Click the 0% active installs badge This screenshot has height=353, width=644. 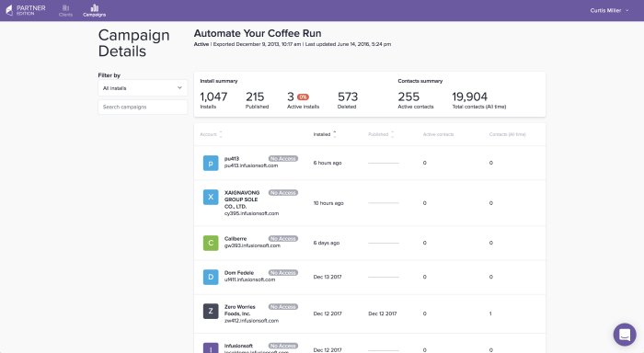(x=303, y=97)
